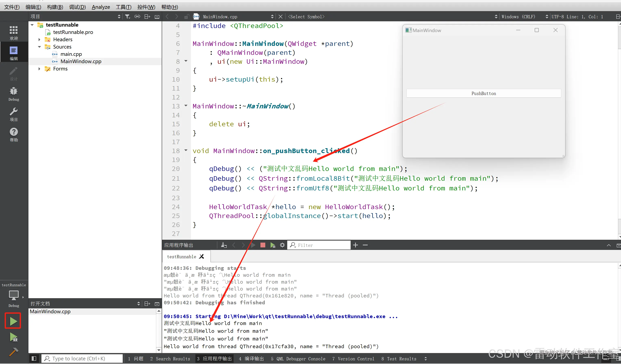This screenshot has height=364, width=621.
Task: Expand the Headers folder
Action: (39, 39)
